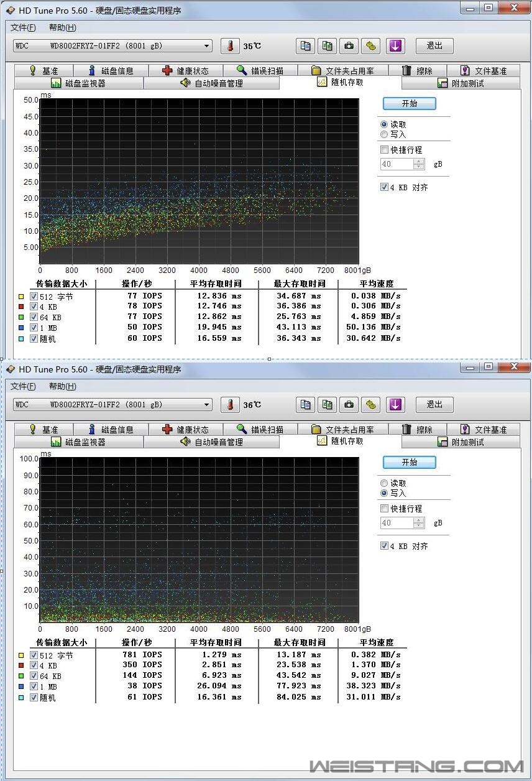Click the thermometer icon beside 35°C
This screenshot has height=781, width=532.
(230, 46)
